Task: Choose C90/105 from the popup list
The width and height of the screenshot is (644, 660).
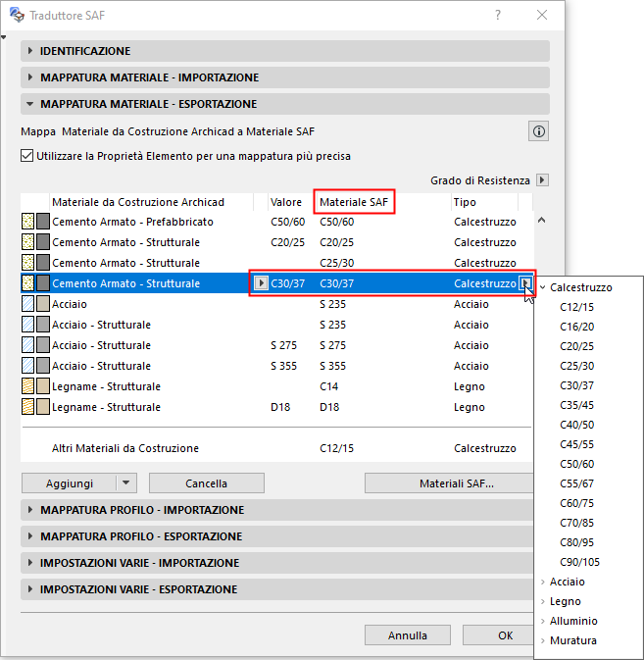Action: 579,562
